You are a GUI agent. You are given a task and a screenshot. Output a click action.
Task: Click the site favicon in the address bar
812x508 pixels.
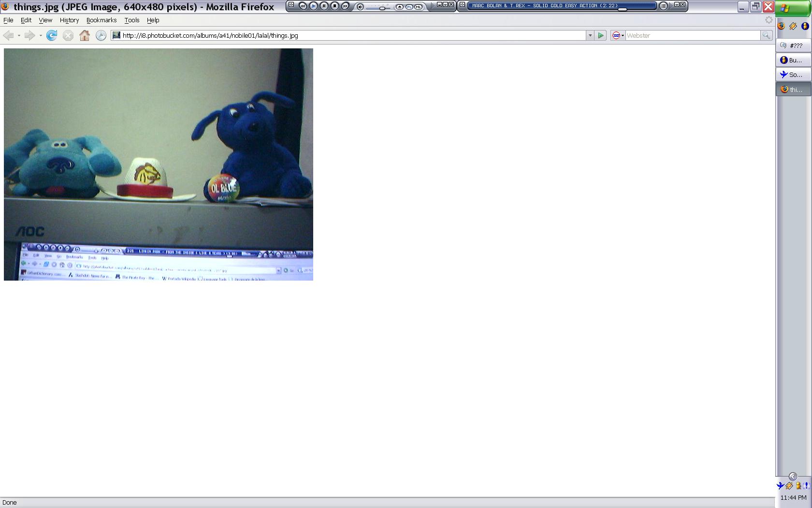(116, 35)
